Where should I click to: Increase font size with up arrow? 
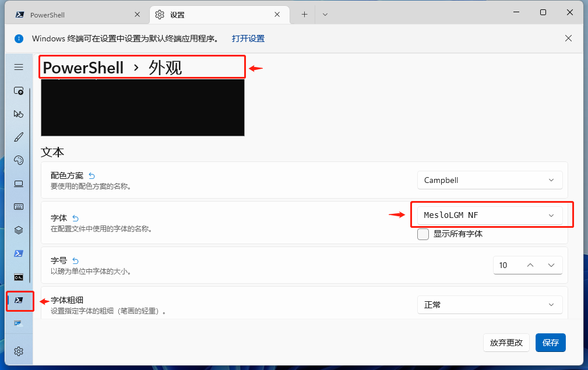(530, 265)
